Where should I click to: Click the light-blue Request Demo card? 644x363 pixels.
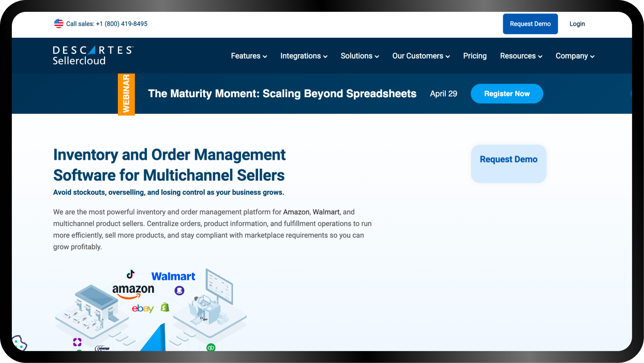508,163
